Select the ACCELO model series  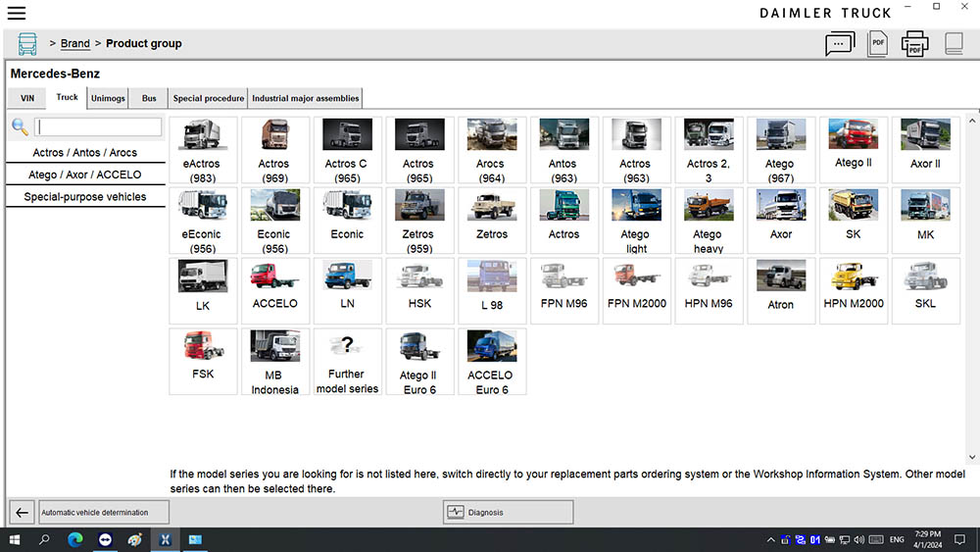click(275, 290)
